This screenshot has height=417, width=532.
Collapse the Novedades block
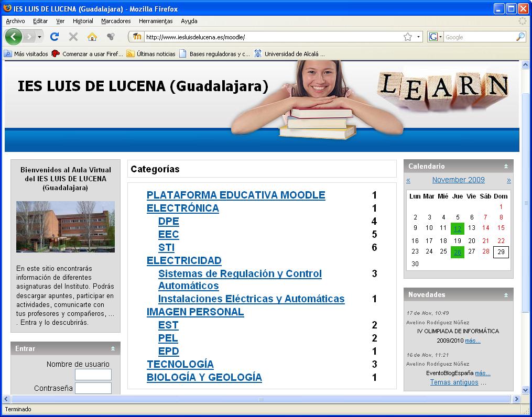click(506, 294)
